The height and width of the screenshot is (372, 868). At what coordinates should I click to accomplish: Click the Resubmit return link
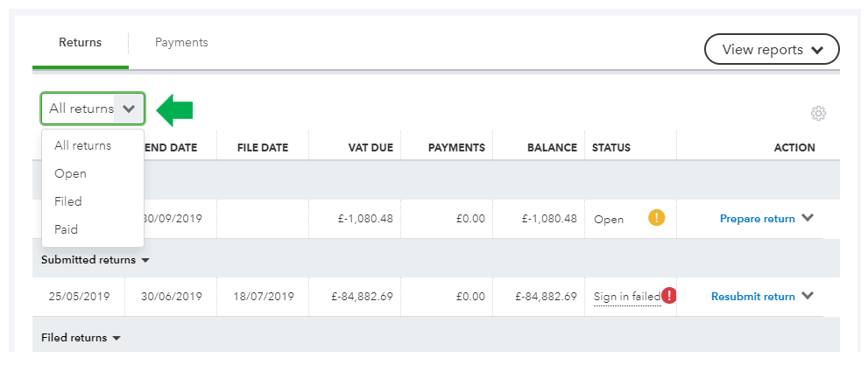[752, 297]
